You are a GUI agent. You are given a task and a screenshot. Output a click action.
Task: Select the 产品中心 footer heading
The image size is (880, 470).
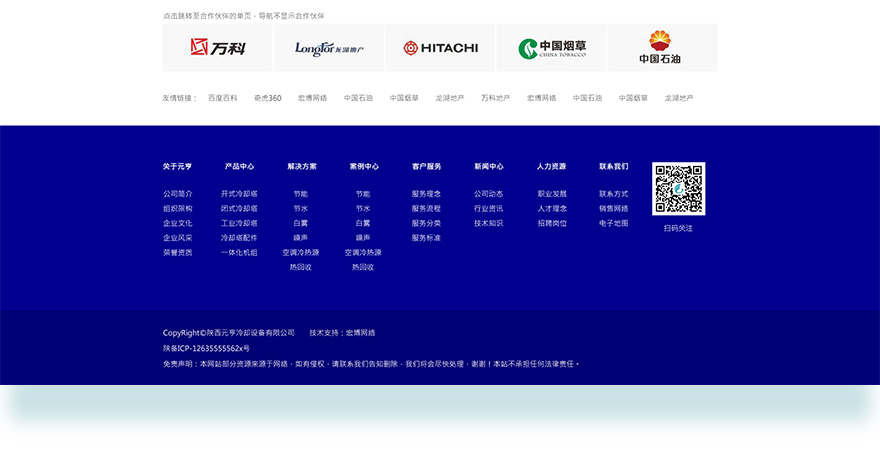[x=239, y=166]
